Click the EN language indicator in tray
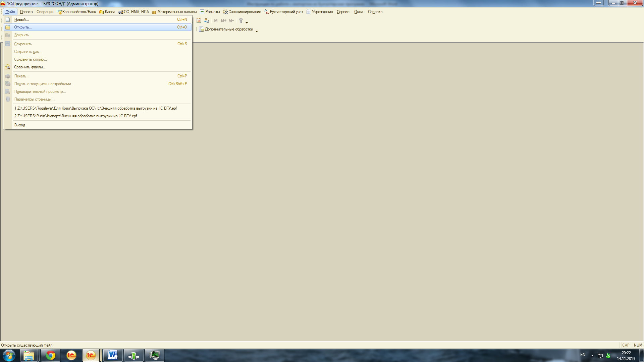This screenshot has height=362, width=644. coord(583,355)
